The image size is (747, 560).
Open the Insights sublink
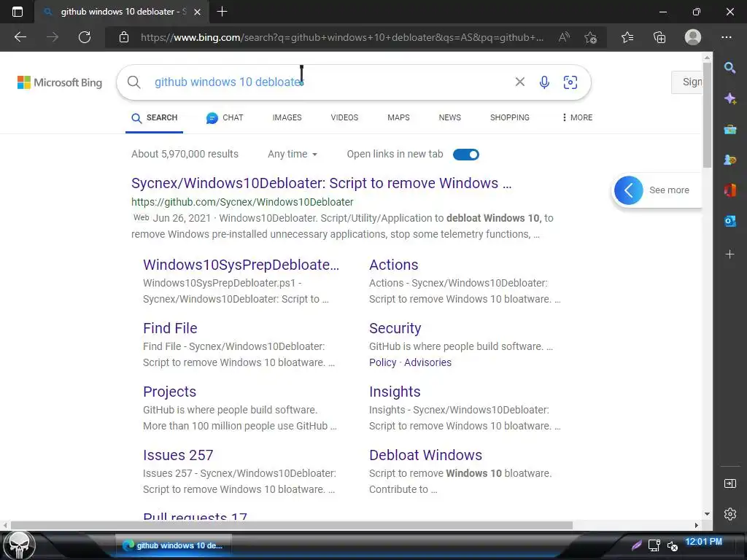395,392
